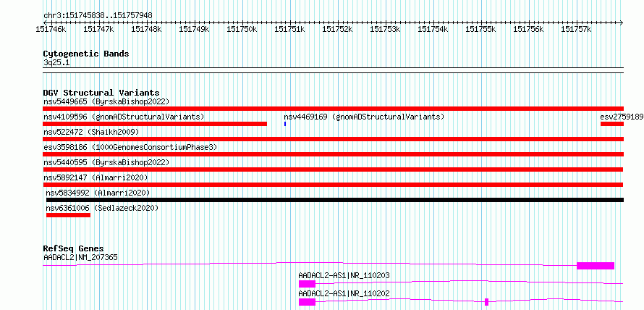
Task: Click the small blue nsv4469169 variant mark
Action: click(285, 124)
